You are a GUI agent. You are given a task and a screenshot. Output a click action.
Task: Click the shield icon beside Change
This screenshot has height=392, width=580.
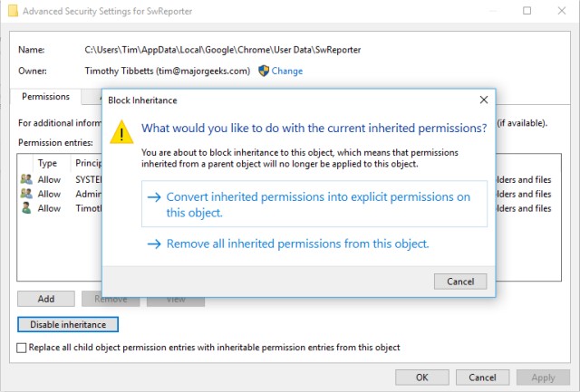[x=264, y=71]
